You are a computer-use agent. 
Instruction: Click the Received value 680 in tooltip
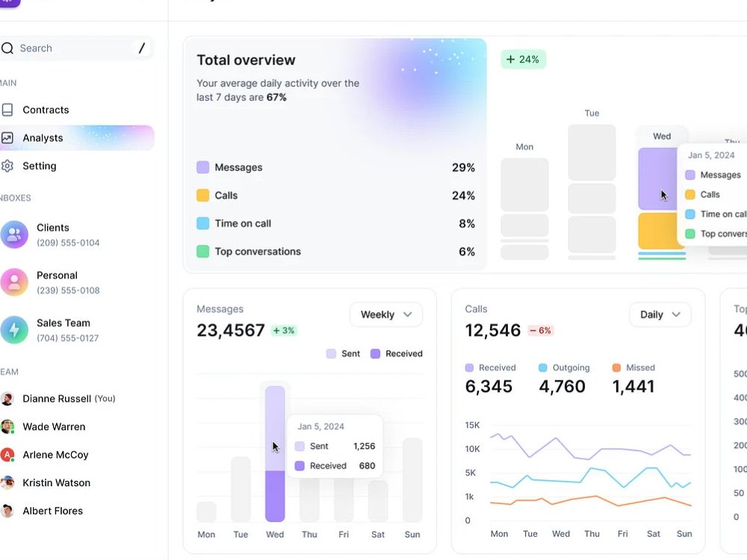click(368, 466)
